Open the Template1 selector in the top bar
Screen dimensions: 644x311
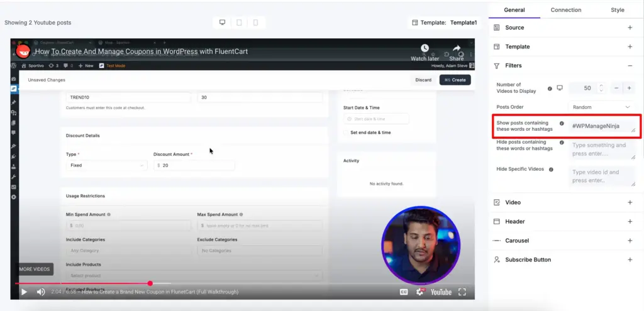point(464,23)
